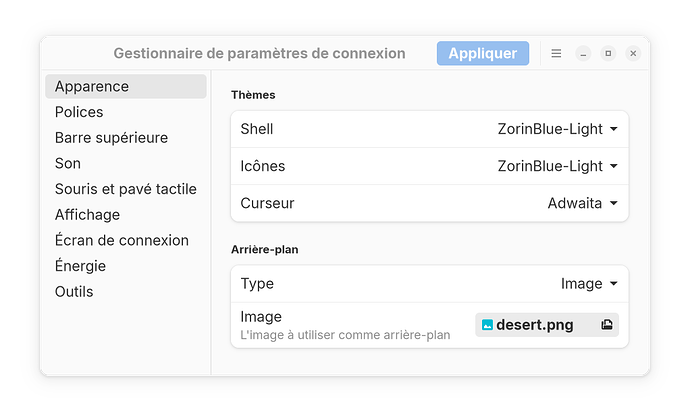Choose the desert.png background file button

click(x=547, y=325)
